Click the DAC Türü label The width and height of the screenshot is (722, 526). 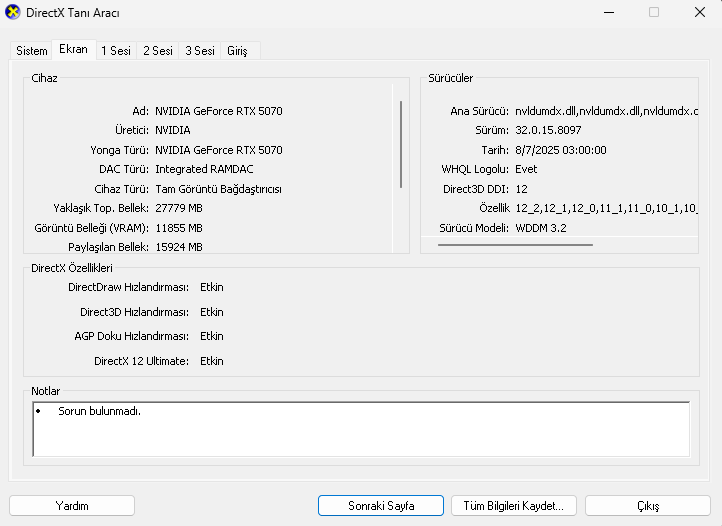[124, 169]
